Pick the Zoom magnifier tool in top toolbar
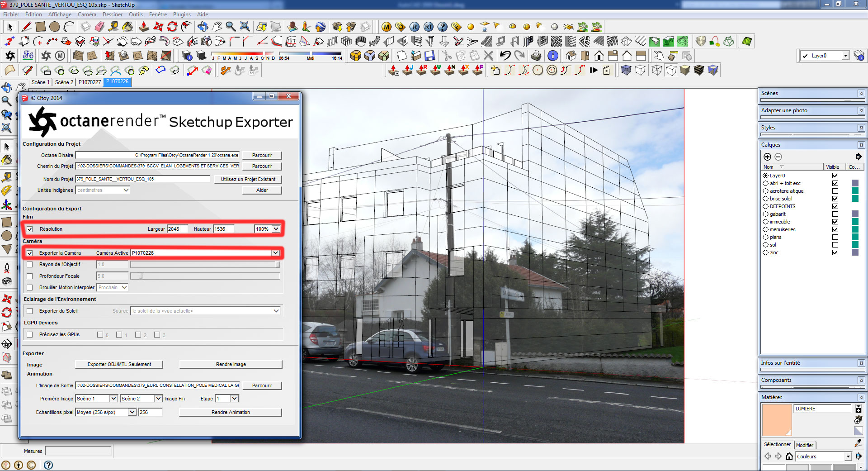The width and height of the screenshot is (868, 471). [x=231, y=27]
